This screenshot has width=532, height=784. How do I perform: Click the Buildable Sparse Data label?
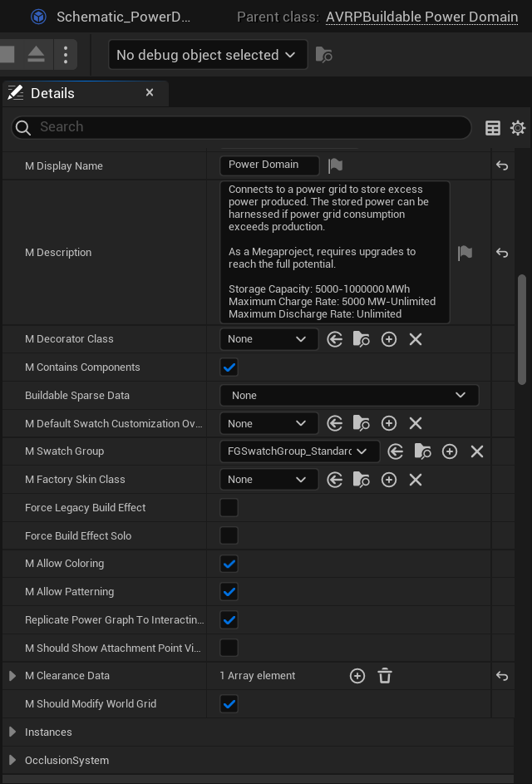tap(77, 396)
